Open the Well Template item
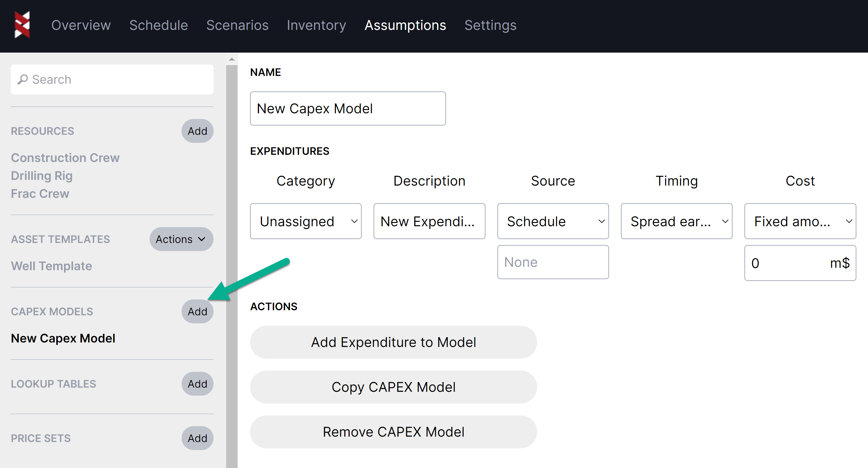The width and height of the screenshot is (868, 468). click(51, 266)
